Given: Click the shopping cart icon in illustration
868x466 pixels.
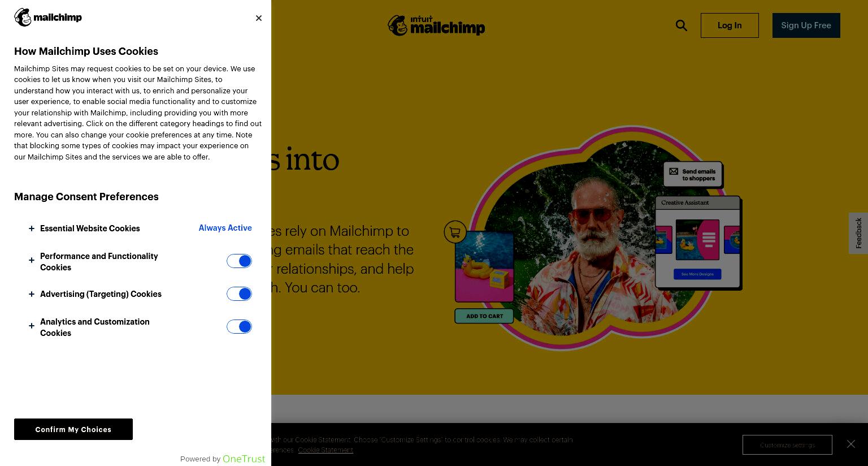Looking at the screenshot, I should pos(455,232).
